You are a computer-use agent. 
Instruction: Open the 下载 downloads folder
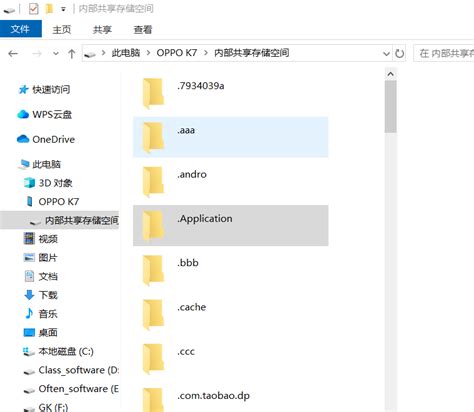coord(41,295)
